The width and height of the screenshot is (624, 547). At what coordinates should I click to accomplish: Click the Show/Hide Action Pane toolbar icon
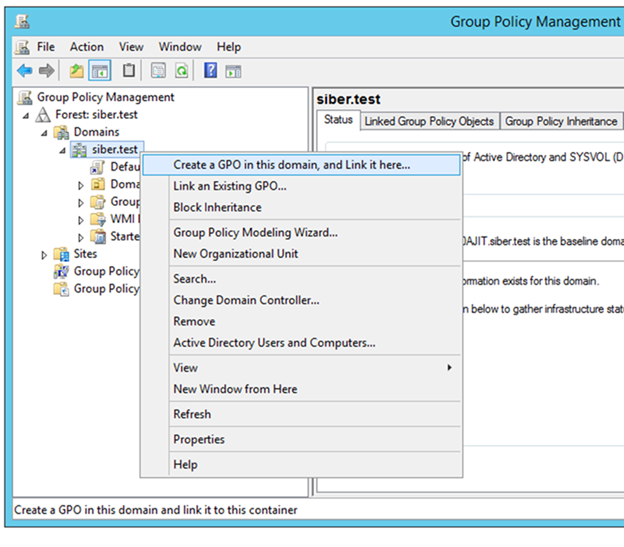(x=233, y=72)
